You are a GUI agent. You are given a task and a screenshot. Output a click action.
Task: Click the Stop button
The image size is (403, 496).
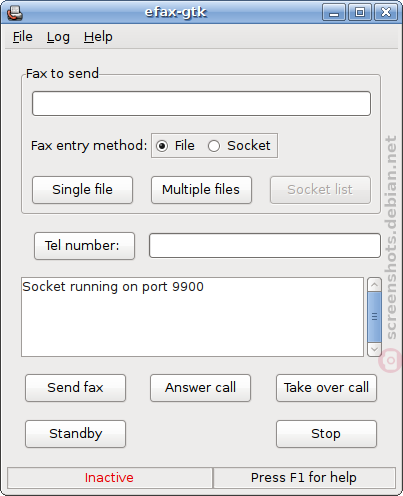(326, 434)
